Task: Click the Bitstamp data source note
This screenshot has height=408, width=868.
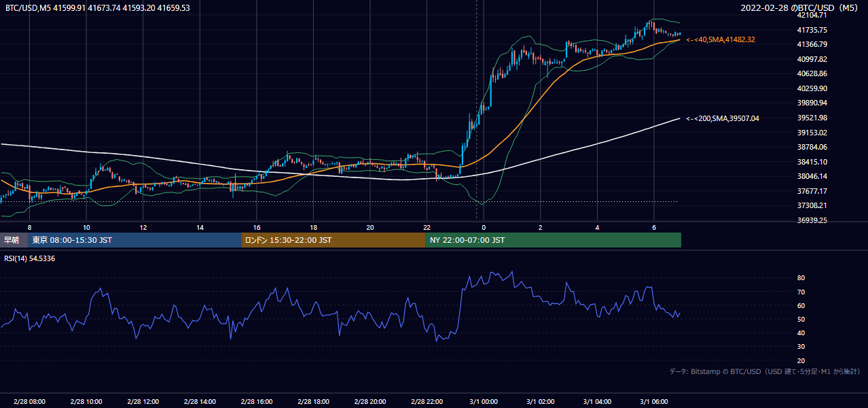Action: (765, 372)
